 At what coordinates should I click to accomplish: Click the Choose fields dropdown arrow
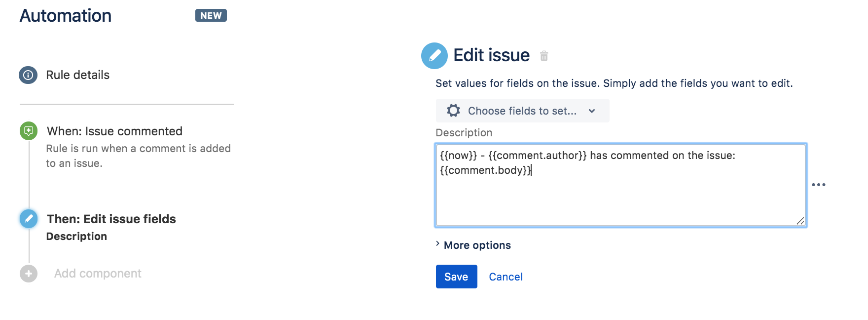592,111
